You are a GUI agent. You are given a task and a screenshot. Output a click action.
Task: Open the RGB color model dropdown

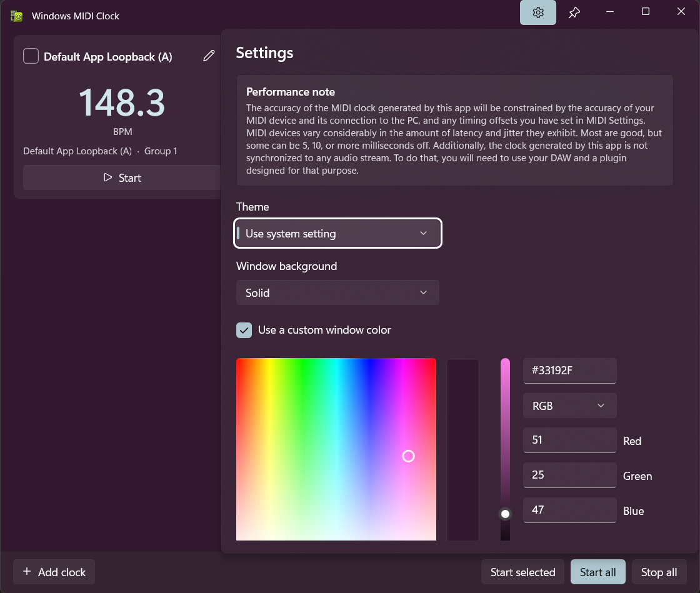[x=569, y=406]
